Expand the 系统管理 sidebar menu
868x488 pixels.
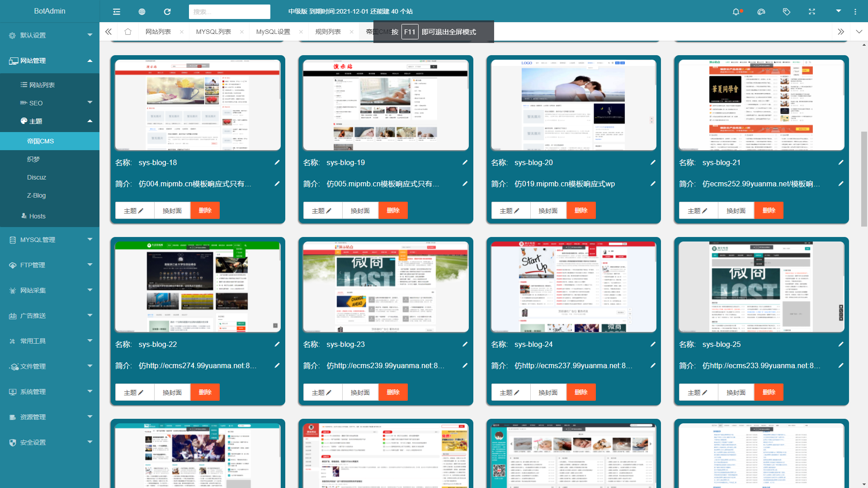50,392
